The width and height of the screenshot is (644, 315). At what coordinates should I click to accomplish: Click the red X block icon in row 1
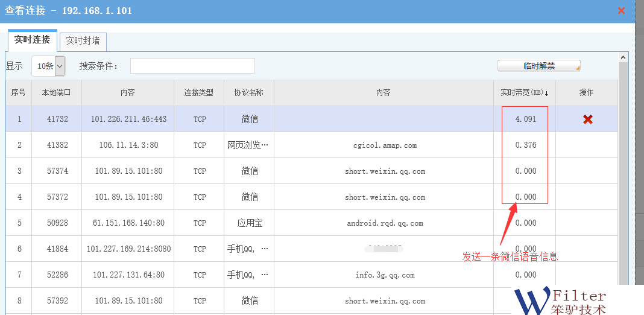click(x=587, y=119)
